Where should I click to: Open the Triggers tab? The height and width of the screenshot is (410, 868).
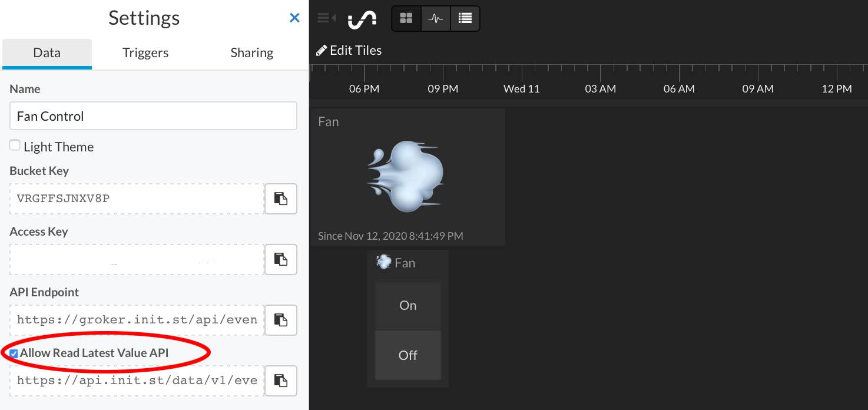click(x=145, y=53)
